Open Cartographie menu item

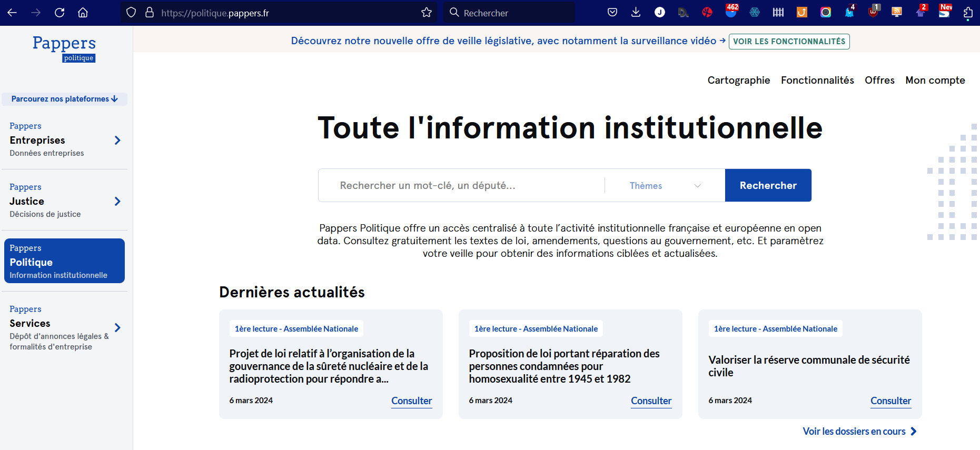point(738,80)
